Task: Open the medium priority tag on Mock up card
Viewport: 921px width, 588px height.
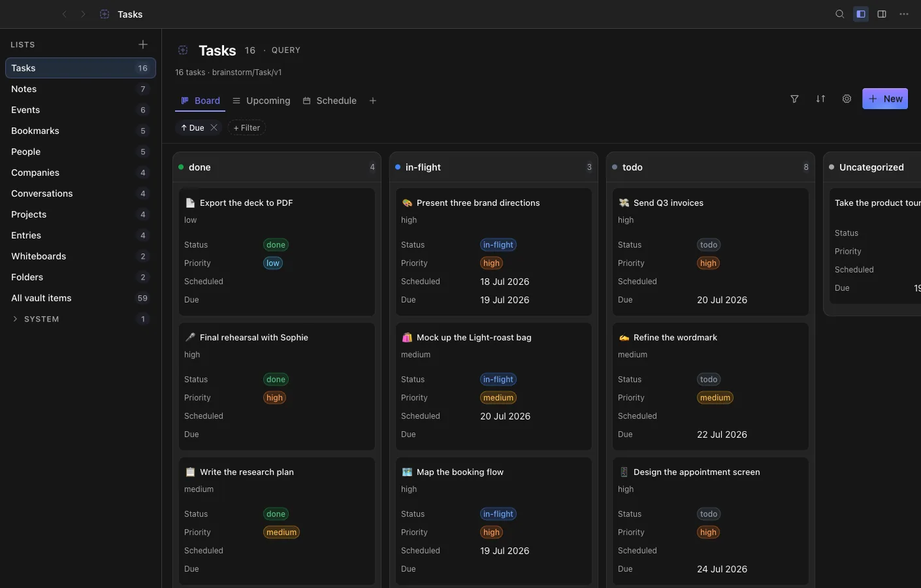Action: (x=498, y=398)
